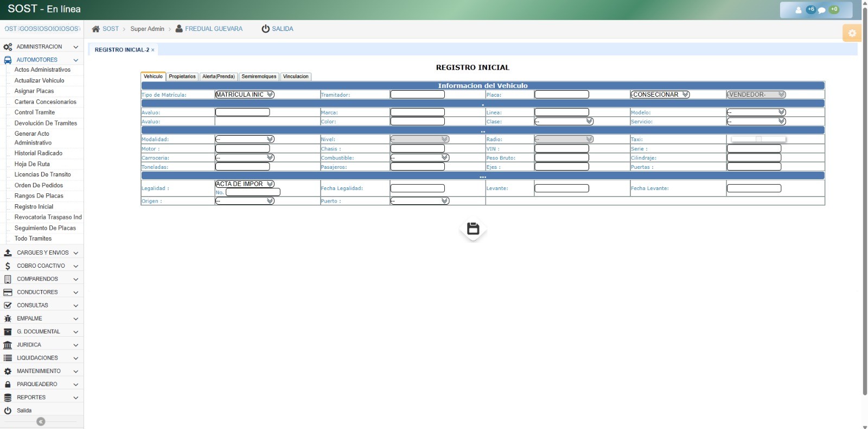Open the Semiremolques tab
This screenshot has width=868, height=429.
[259, 77]
